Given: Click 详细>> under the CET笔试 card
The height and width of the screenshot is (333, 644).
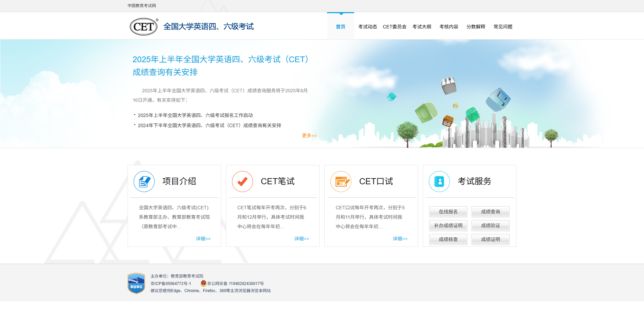Looking at the screenshot, I should pyautogui.click(x=301, y=239).
